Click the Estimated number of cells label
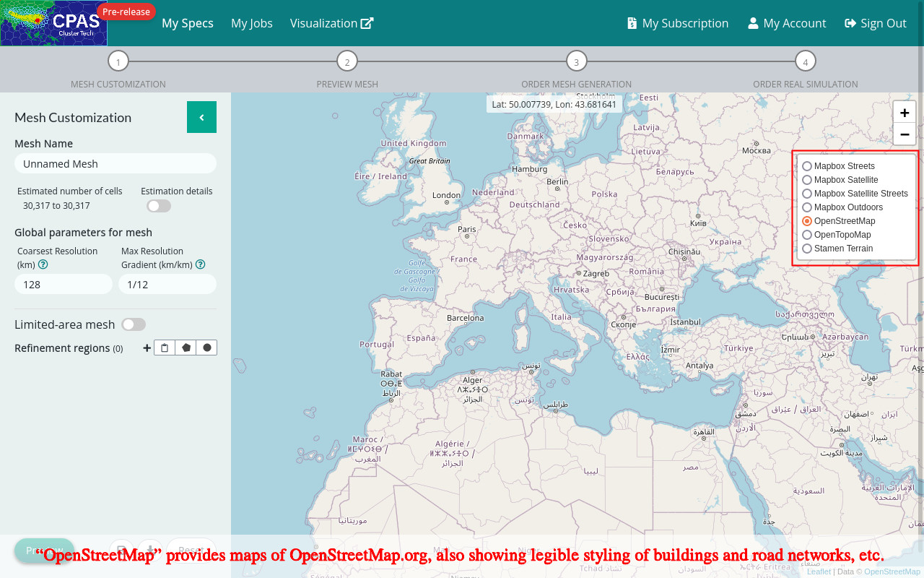The width and height of the screenshot is (924, 578). pyautogui.click(x=70, y=191)
